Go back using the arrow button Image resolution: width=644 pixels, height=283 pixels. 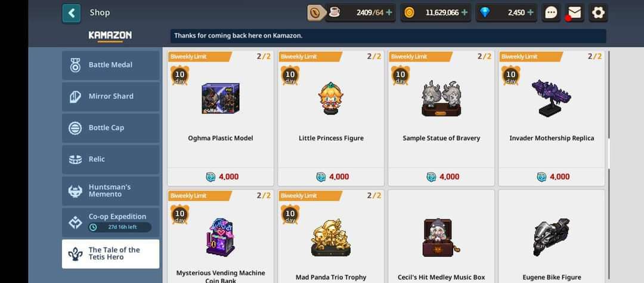coord(72,13)
